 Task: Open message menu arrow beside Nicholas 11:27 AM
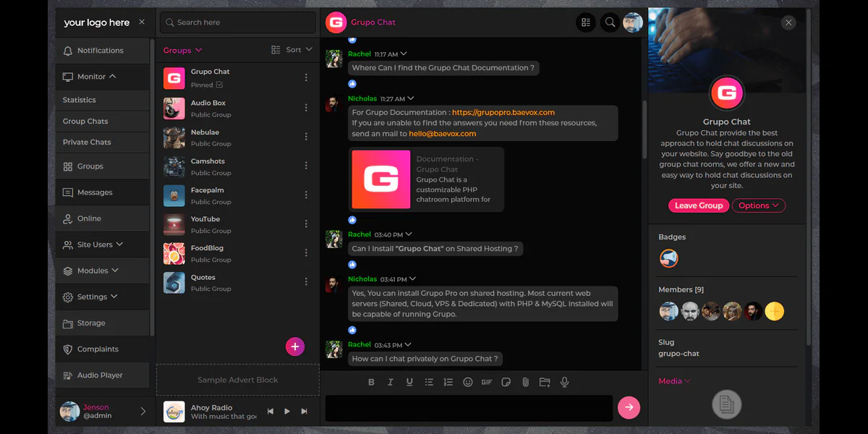coord(411,98)
